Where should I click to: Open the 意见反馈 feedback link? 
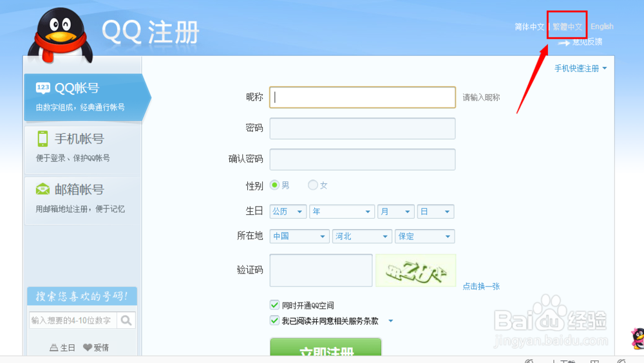(587, 41)
